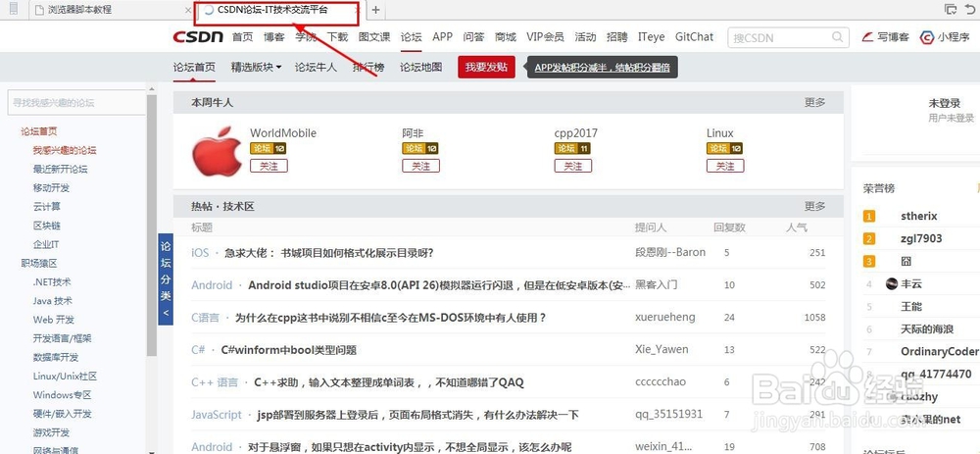Open the 论坛牛人 sub-tab

pos(316,67)
